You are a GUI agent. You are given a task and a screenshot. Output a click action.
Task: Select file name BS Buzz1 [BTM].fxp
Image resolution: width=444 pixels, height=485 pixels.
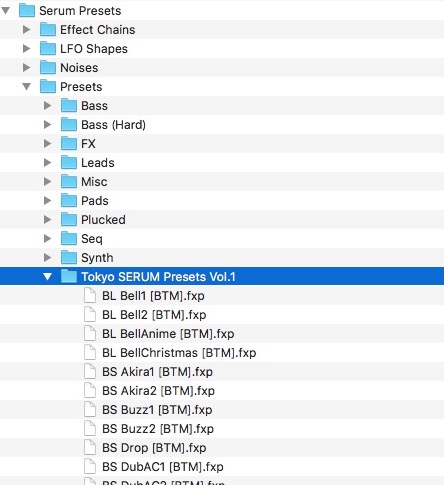point(157,410)
